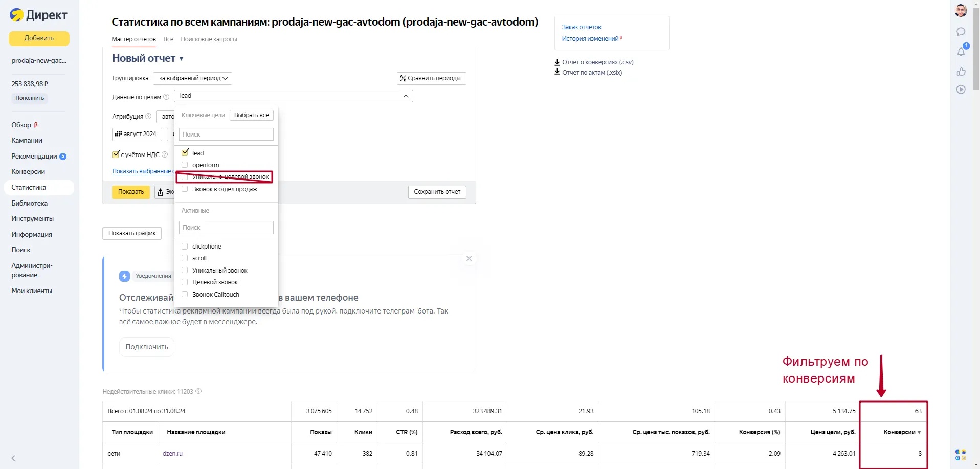Type in the key goals search field

pos(226,135)
